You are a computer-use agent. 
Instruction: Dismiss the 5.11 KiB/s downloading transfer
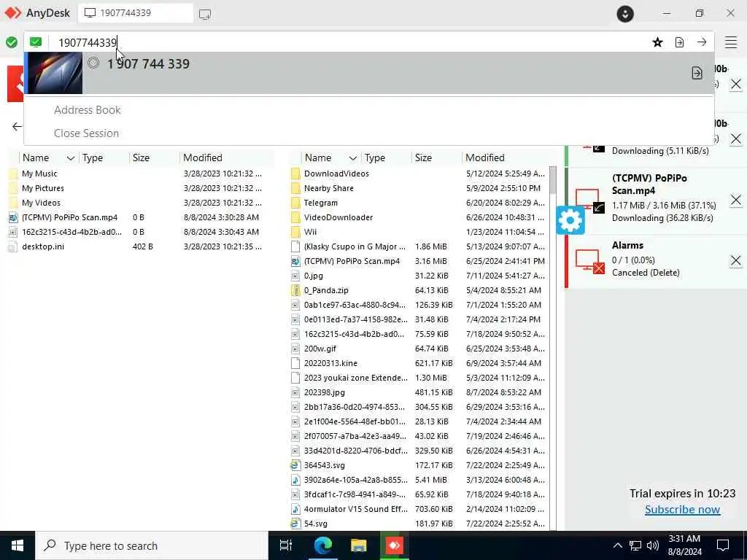pyautogui.click(x=735, y=139)
